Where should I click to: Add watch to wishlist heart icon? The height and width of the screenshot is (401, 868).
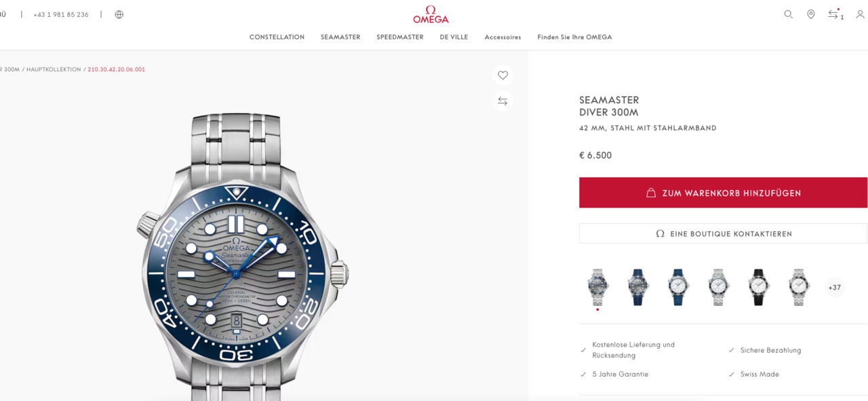(x=502, y=75)
